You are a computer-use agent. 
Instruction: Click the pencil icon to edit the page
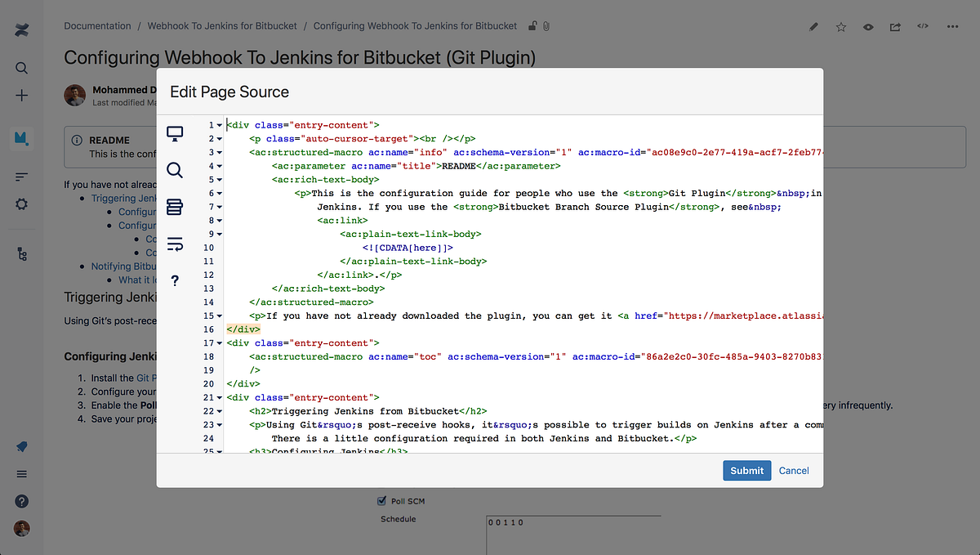click(x=813, y=26)
